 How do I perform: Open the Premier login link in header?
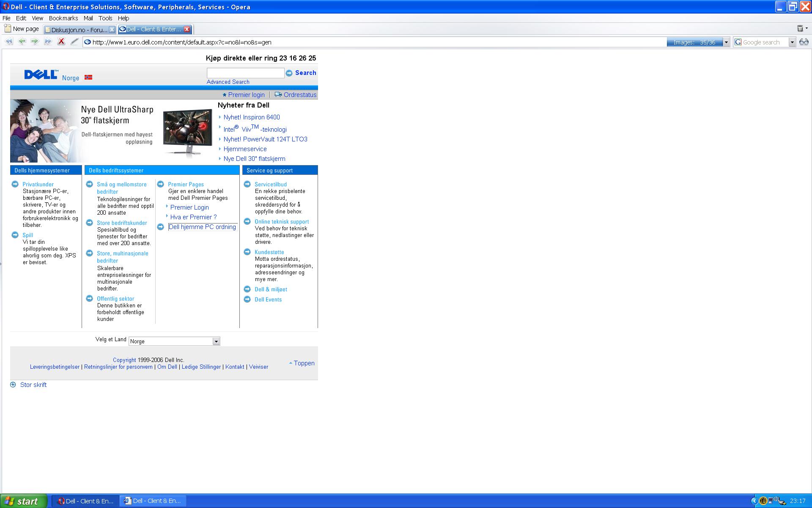(246, 95)
